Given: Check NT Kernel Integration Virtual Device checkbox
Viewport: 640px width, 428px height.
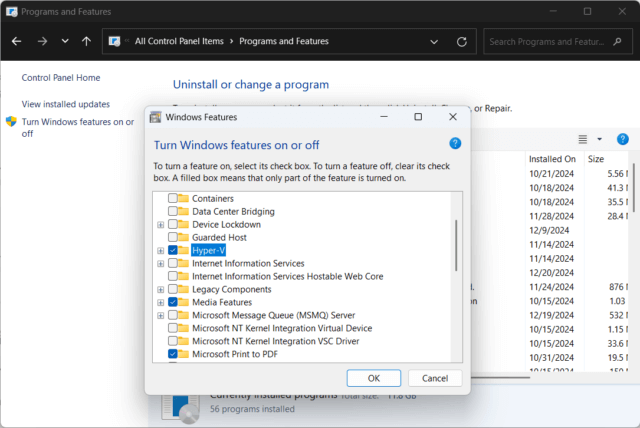Looking at the screenshot, I should (173, 328).
